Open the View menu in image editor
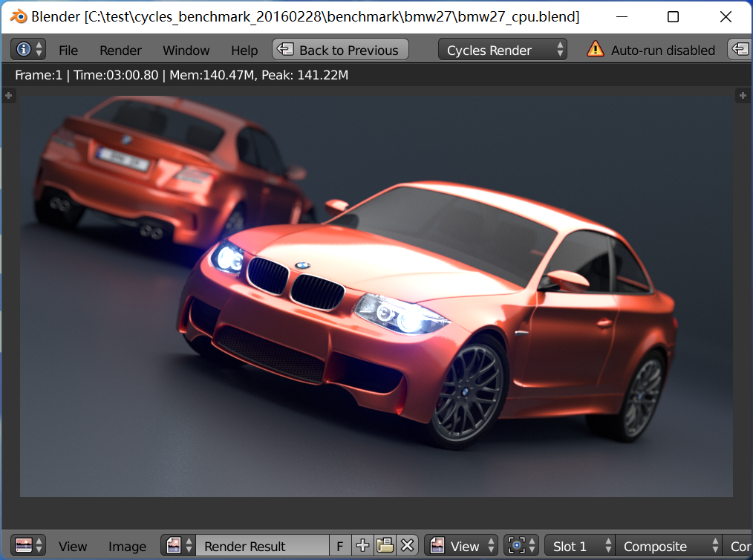This screenshot has height=560, width=753. [73, 547]
